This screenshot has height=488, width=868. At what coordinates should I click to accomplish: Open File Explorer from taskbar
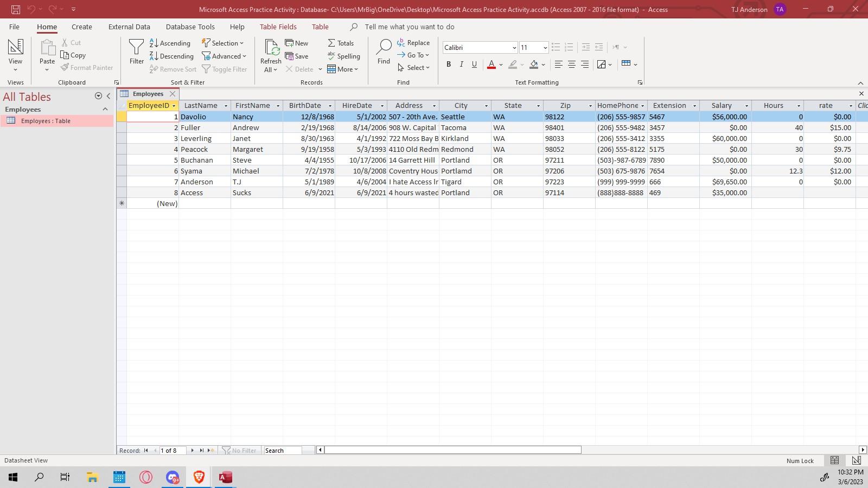tap(92, 477)
